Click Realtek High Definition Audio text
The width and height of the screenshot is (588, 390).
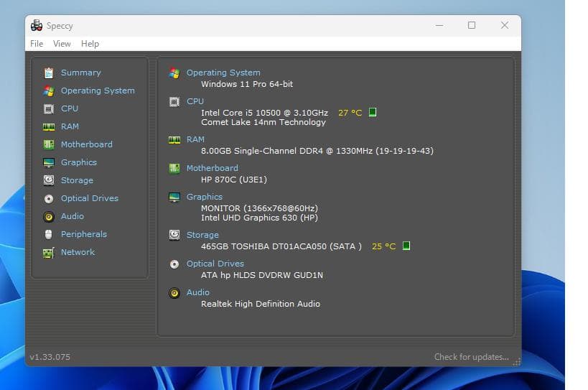(x=261, y=304)
